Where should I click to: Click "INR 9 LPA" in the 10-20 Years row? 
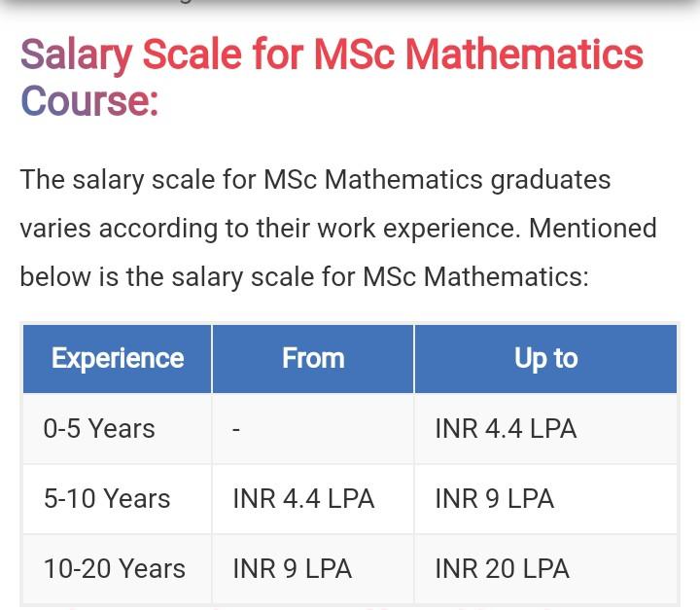292,569
